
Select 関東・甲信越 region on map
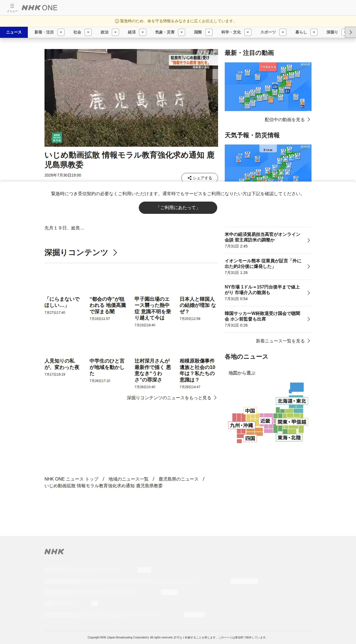[x=292, y=422]
